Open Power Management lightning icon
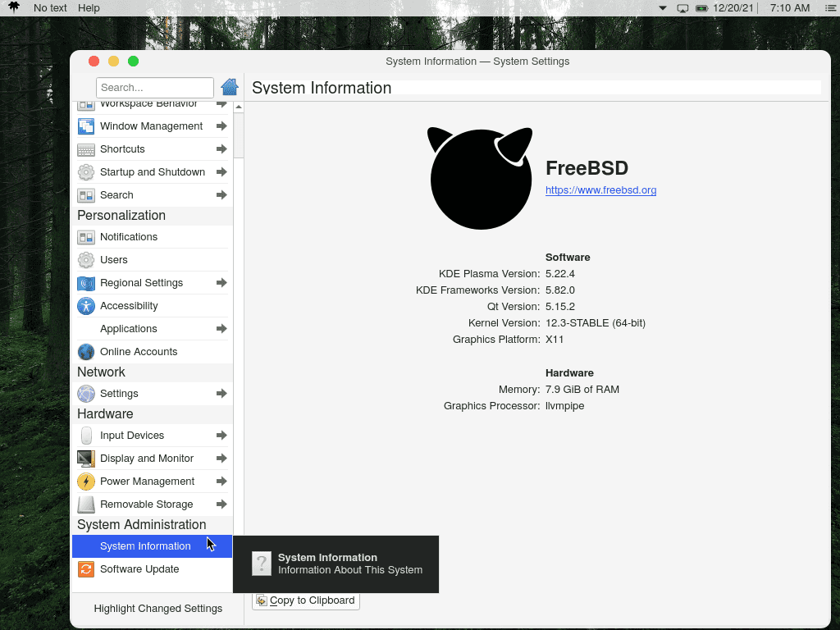 click(x=86, y=481)
